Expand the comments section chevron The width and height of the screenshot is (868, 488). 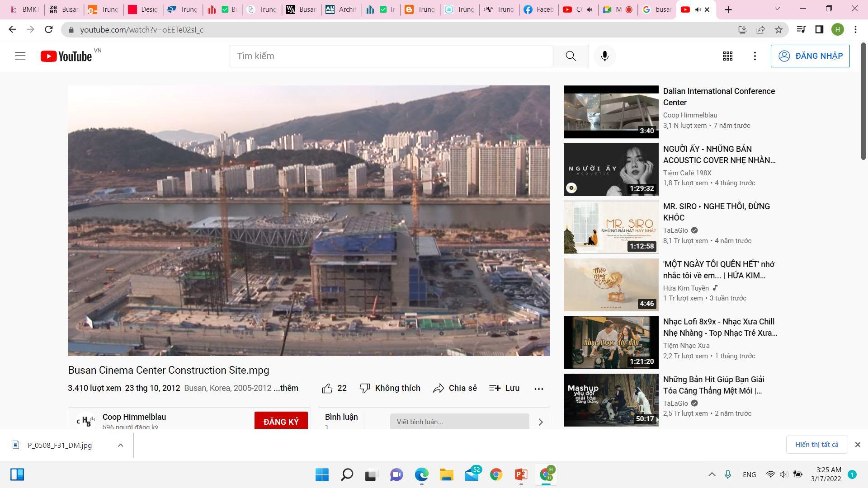(x=540, y=422)
